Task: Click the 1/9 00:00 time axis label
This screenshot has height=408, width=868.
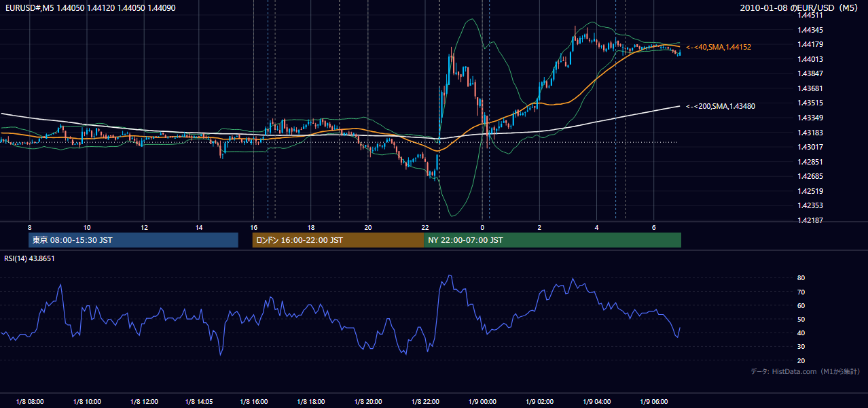Action: click(x=482, y=401)
